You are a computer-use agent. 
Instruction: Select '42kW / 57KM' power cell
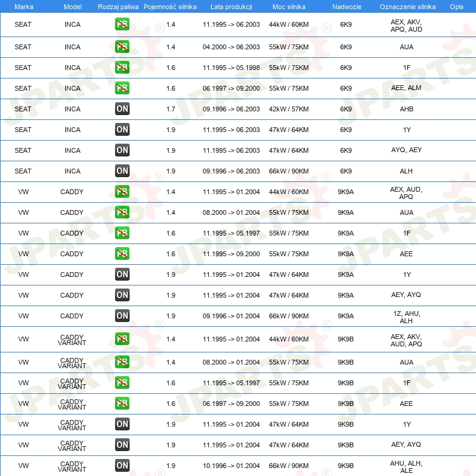[x=289, y=109]
